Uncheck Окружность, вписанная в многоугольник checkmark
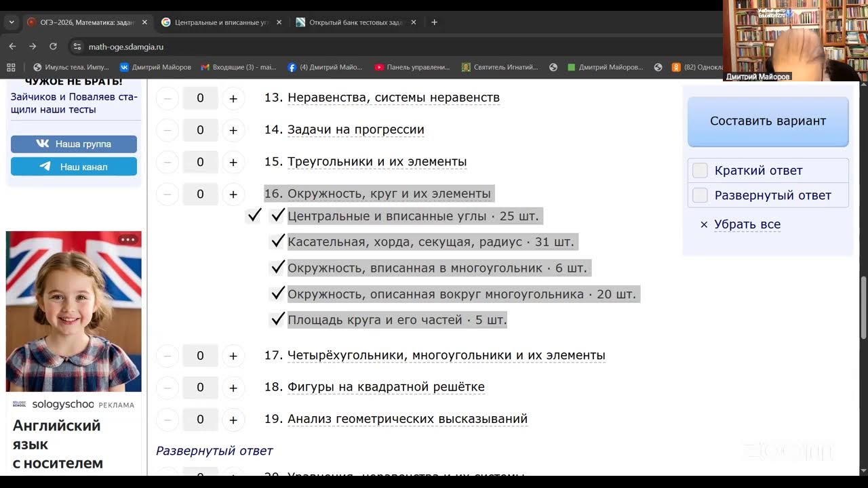 point(277,267)
